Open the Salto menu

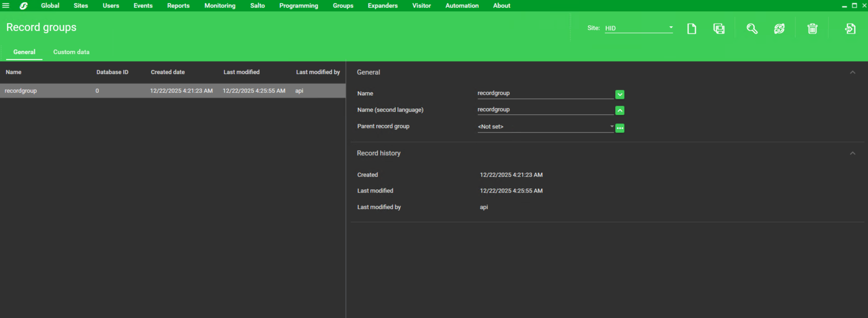click(x=257, y=6)
